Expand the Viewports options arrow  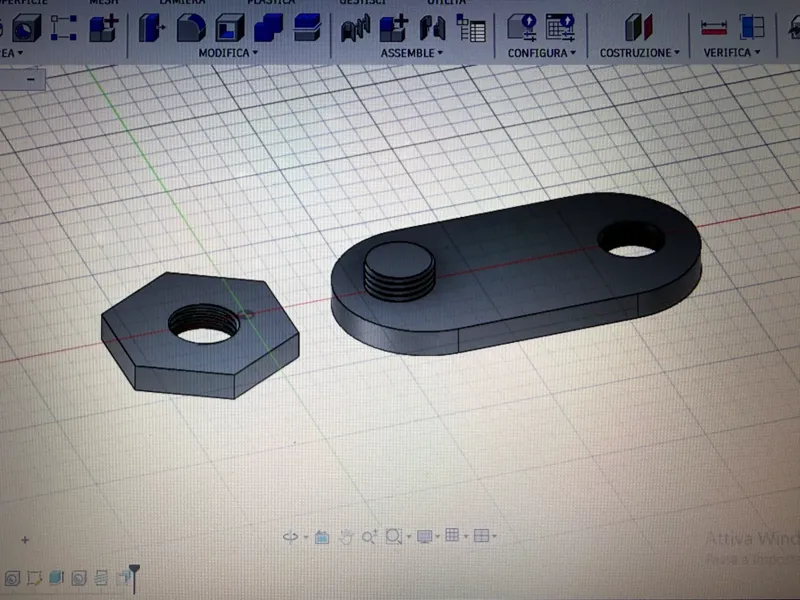pyautogui.click(x=494, y=536)
